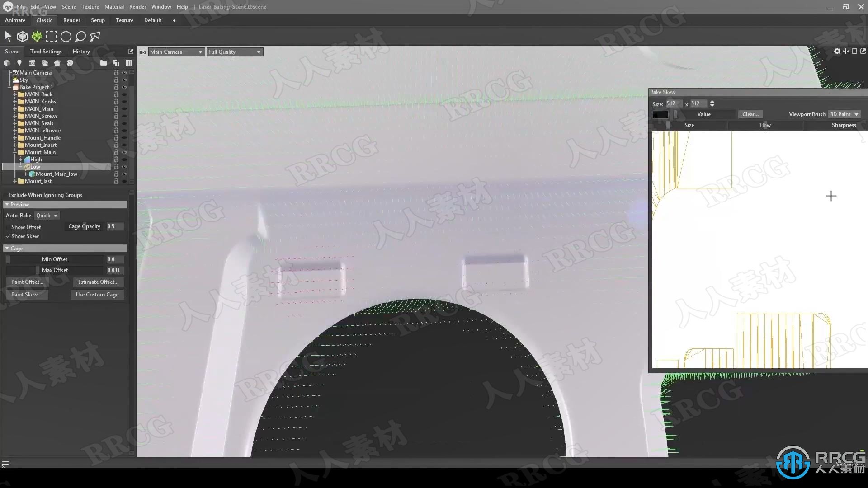Toggle lock on Mount_Main row

[x=116, y=152]
